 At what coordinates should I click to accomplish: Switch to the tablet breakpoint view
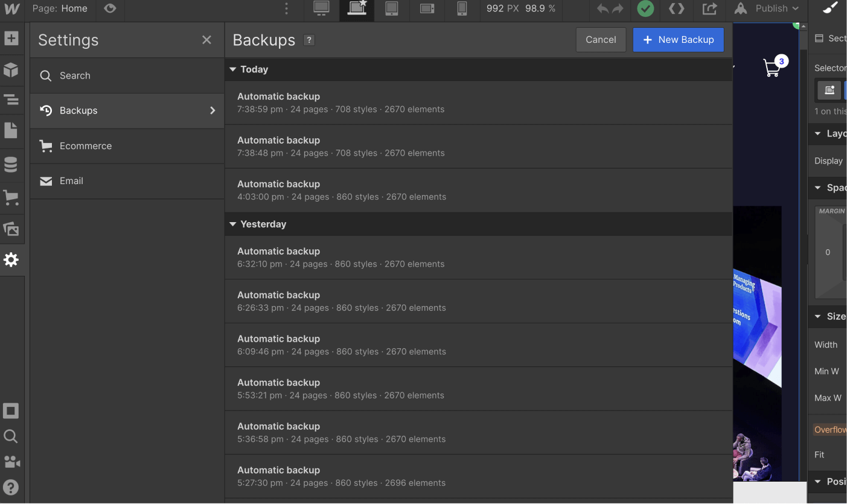point(392,9)
